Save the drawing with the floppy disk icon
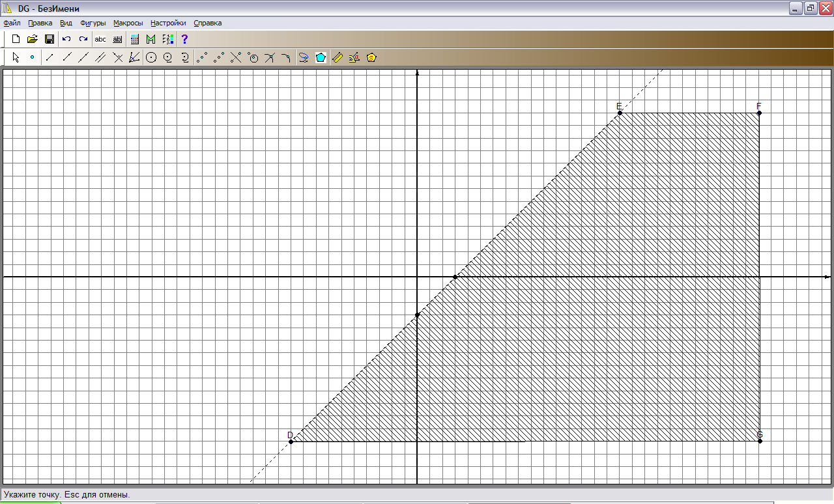This screenshot has width=834, height=504. (50, 39)
